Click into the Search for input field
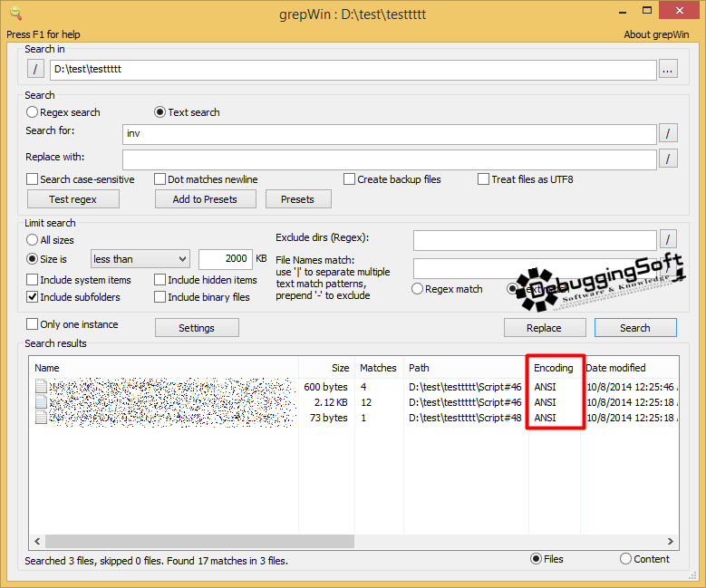The image size is (706, 588). [x=389, y=134]
